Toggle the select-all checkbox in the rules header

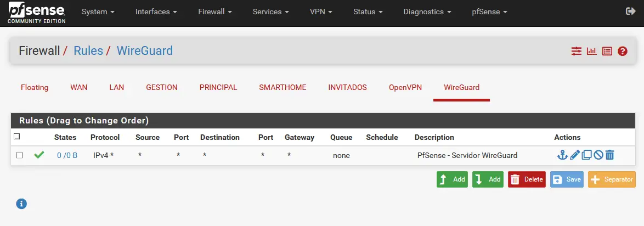[x=16, y=137]
